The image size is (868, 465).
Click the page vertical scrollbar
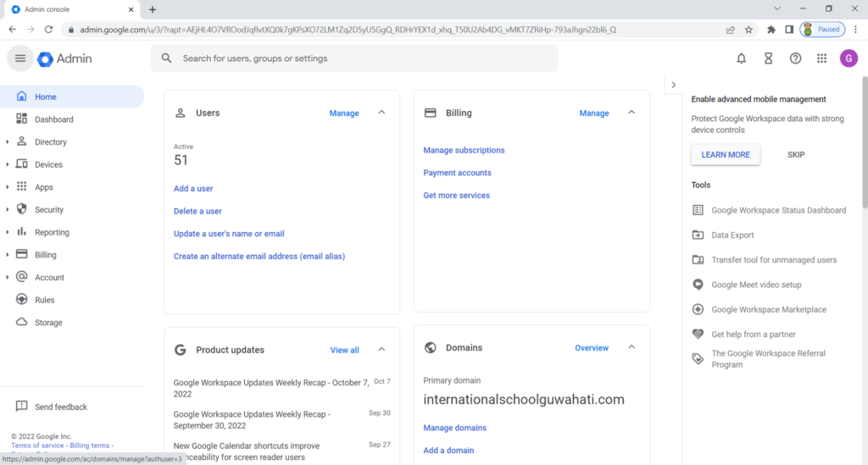tap(864, 144)
